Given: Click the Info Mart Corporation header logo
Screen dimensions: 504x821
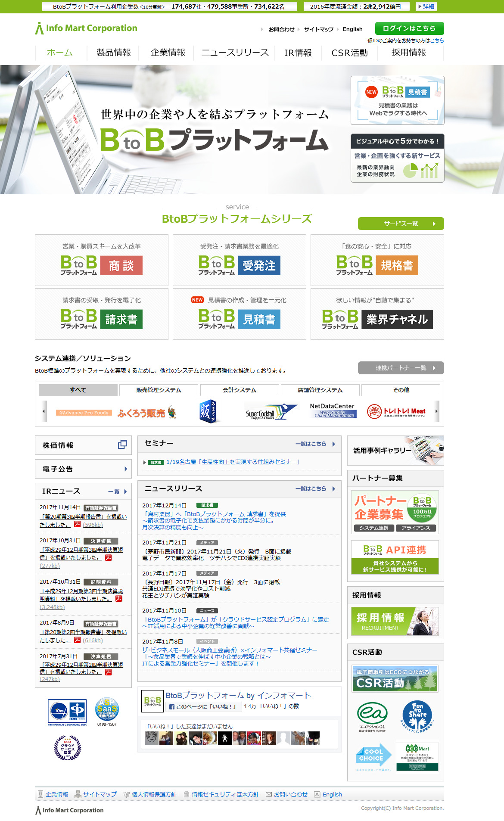Looking at the screenshot, I should tap(86, 28).
